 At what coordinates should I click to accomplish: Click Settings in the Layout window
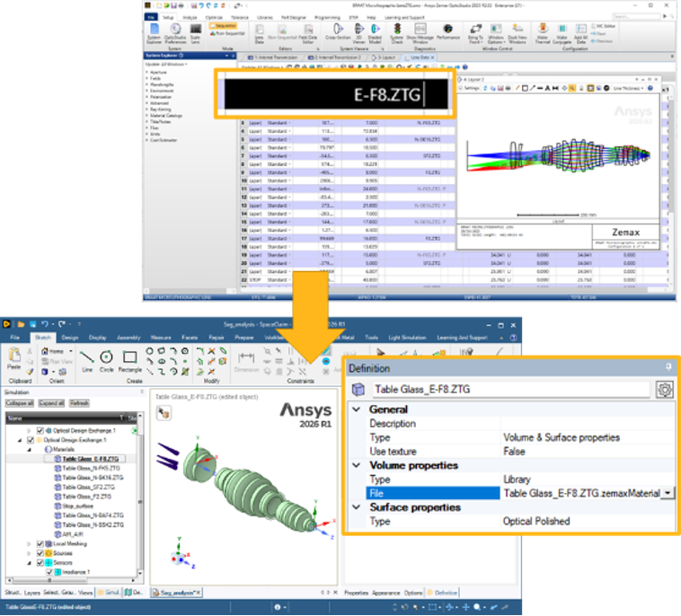470,88
